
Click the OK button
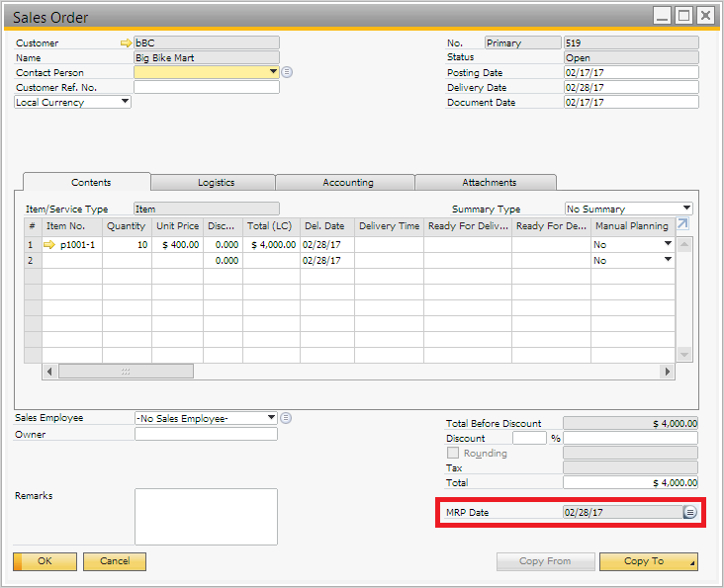coord(45,561)
